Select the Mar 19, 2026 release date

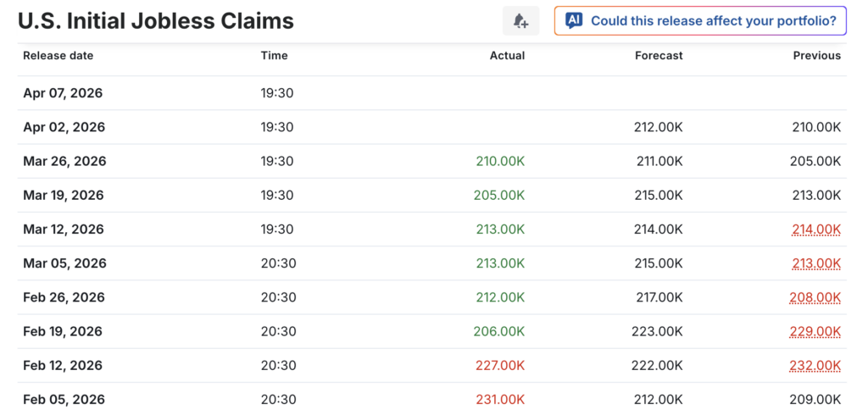click(x=63, y=196)
